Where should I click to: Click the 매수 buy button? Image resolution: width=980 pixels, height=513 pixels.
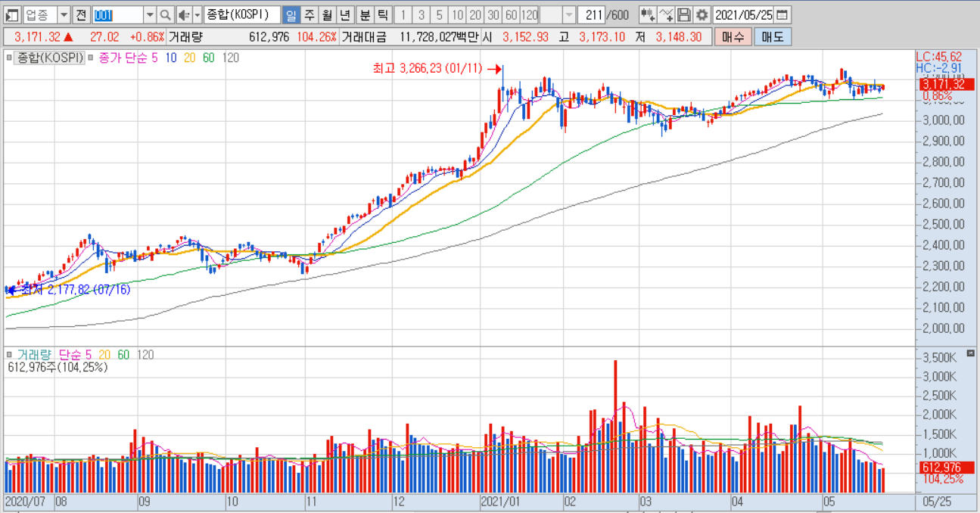point(733,36)
